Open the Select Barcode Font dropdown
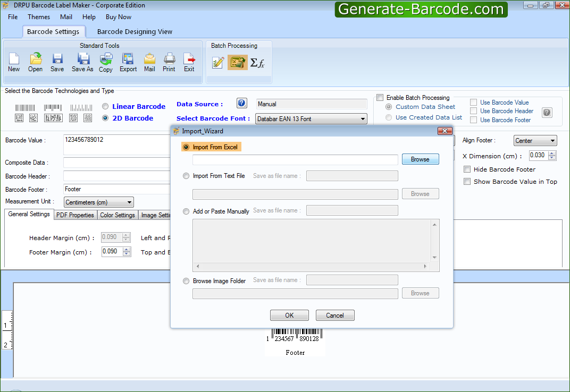The width and height of the screenshot is (570, 392). 363,118
